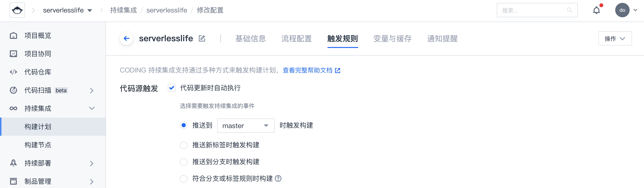Click the CODING monkey logo icon

tap(17, 10)
